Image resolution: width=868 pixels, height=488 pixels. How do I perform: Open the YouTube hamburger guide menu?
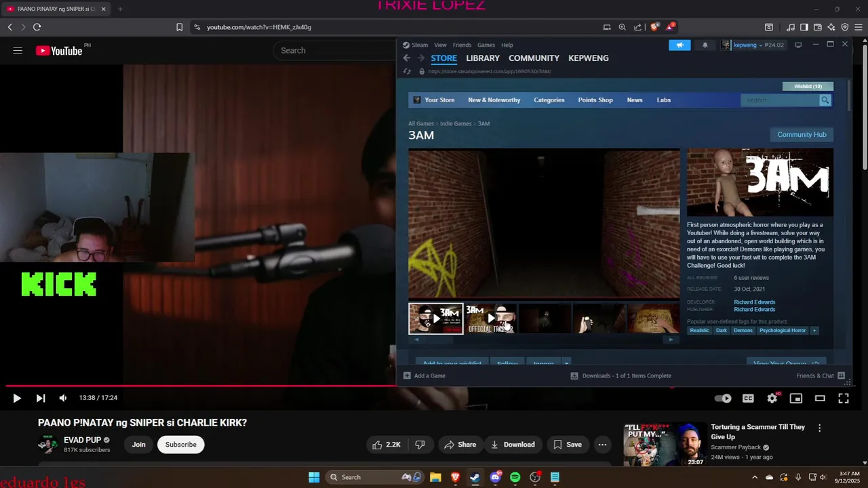click(x=18, y=50)
